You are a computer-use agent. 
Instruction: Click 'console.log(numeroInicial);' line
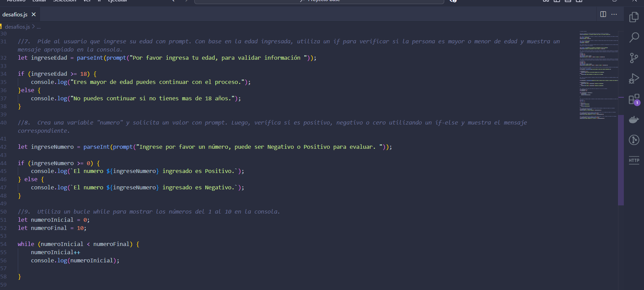click(75, 260)
